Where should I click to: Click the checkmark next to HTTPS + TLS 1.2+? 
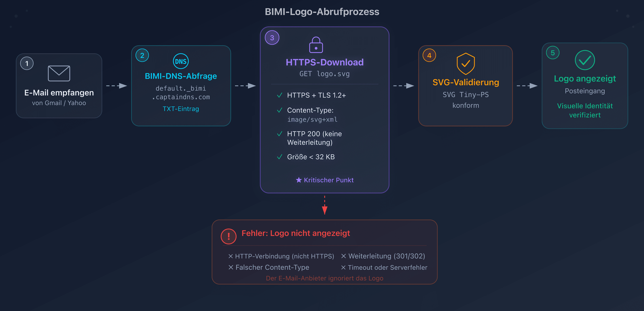point(280,95)
